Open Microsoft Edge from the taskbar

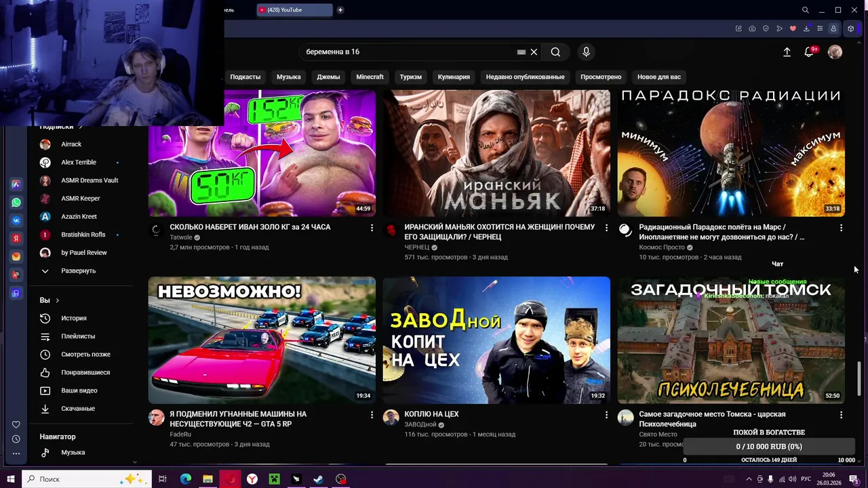point(185,479)
